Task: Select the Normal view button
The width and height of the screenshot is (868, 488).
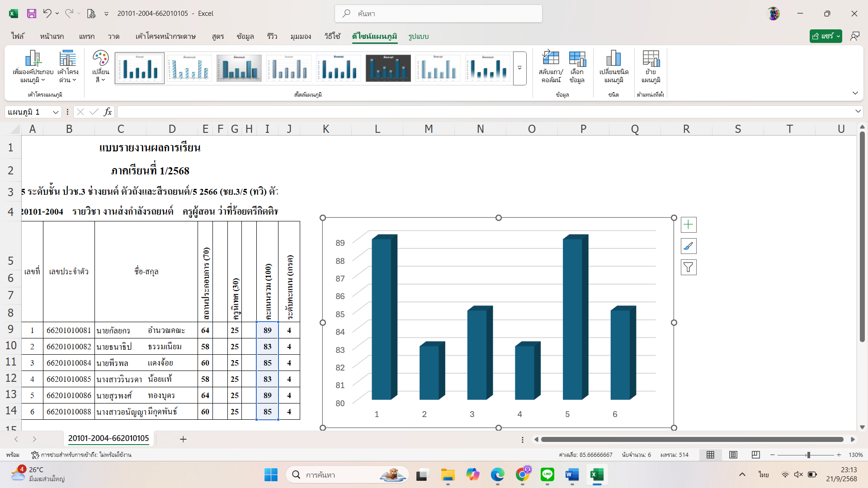Action: coord(711,455)
